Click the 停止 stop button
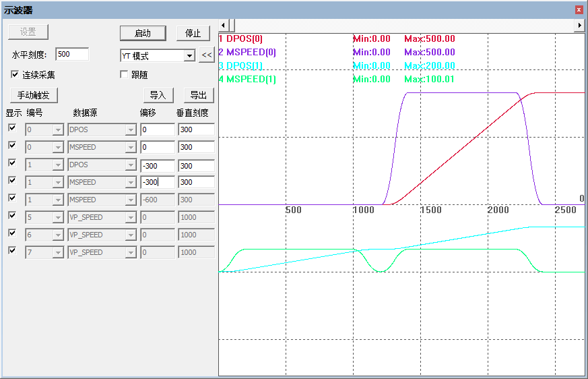The width and height of the screenshot is (588, 379). click(x=193, y=33)
